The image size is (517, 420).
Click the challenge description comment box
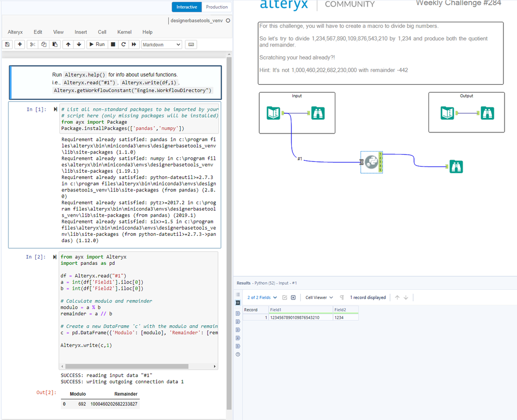(380, 53)
